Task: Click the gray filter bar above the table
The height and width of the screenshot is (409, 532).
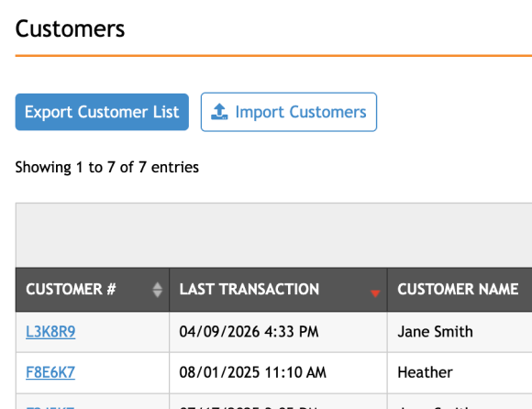Action: pyautogui.click(x=274, y=236)
